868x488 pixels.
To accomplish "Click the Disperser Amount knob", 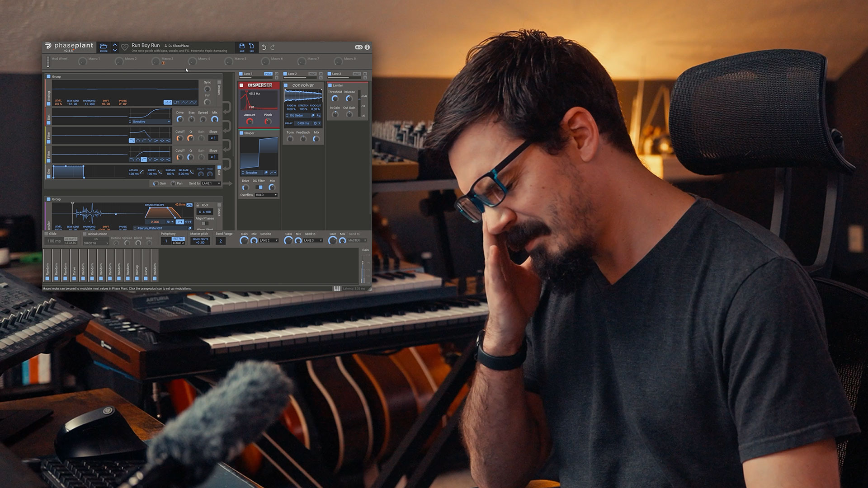I will 250,122.
